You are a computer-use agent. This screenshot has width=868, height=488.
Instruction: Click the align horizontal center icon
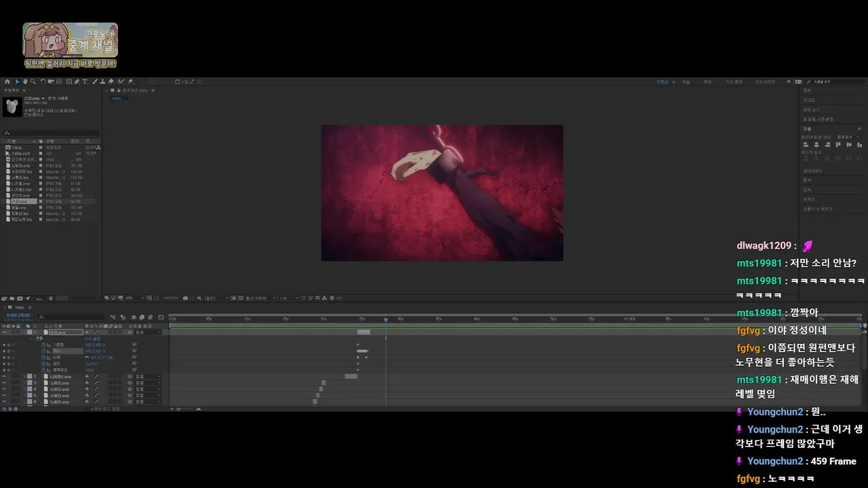[816, 144]
